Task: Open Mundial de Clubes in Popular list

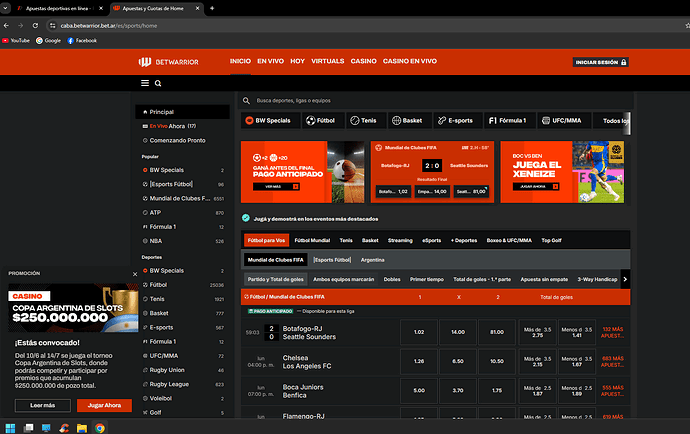Action: pos(182,199)
